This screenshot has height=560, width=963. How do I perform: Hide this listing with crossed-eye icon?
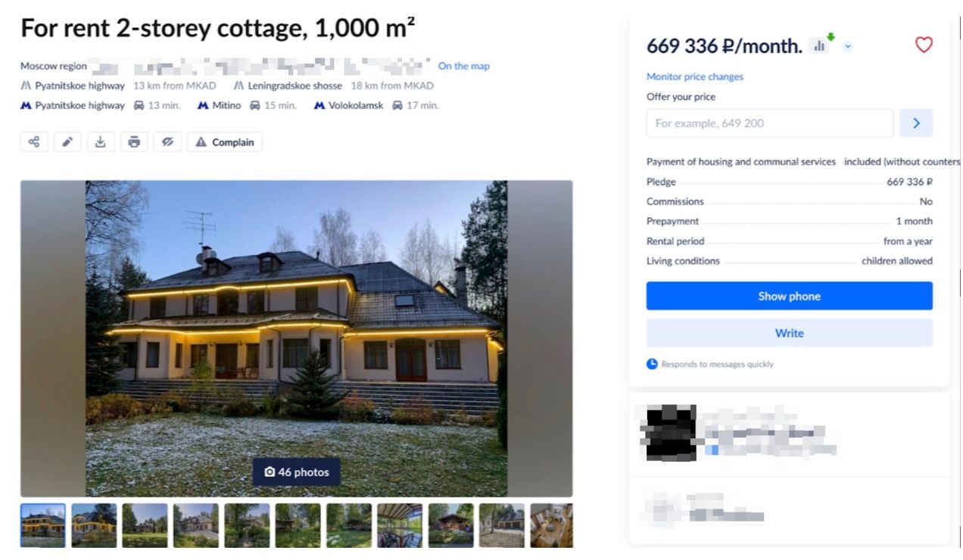click(167, 142)
